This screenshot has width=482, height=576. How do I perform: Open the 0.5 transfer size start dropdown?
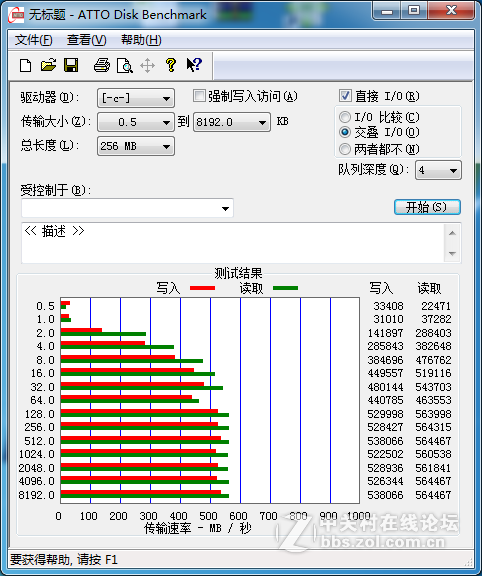pyautogui.click(x=136, y=122)
